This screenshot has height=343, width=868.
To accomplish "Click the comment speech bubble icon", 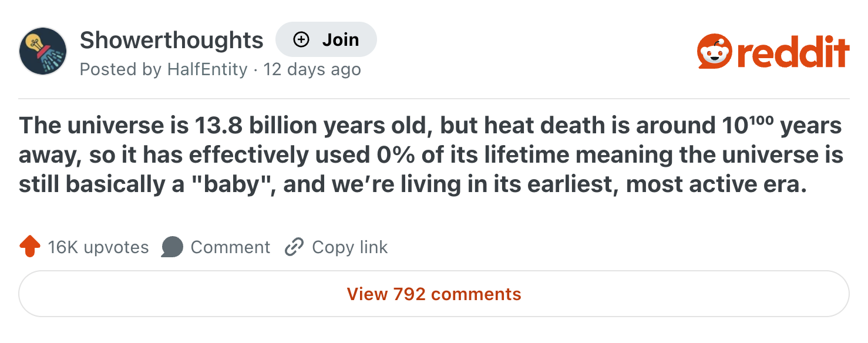I will coord(172,247).
